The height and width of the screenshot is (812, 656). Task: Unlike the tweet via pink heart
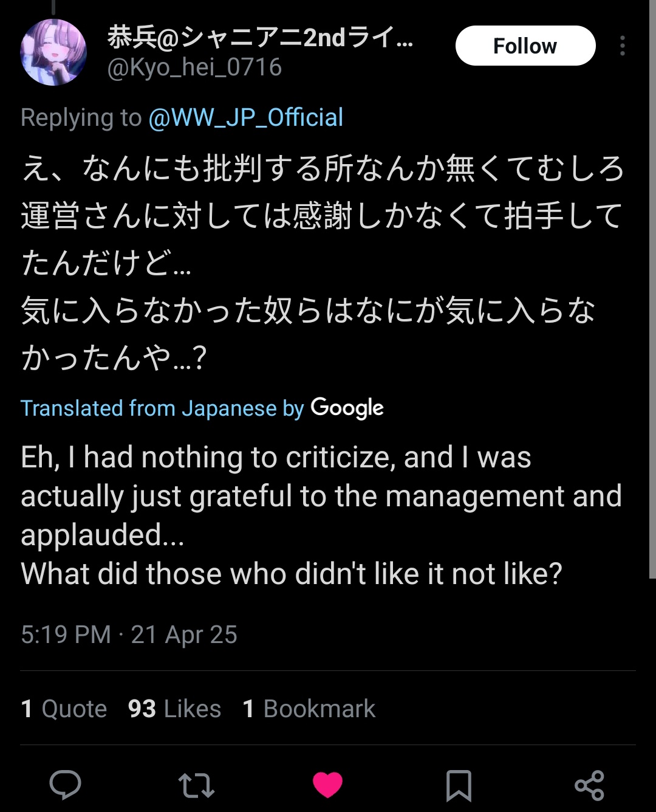(327, 785)
